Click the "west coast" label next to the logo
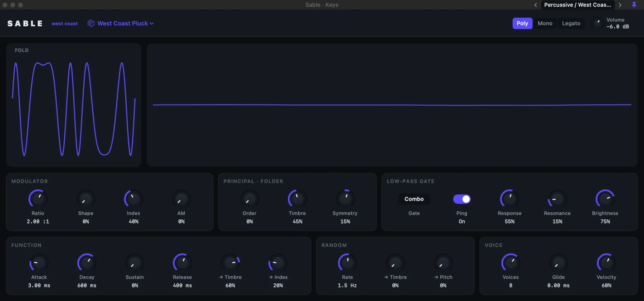644x301 pixels. pyautogui.click(x=65, y=24)
